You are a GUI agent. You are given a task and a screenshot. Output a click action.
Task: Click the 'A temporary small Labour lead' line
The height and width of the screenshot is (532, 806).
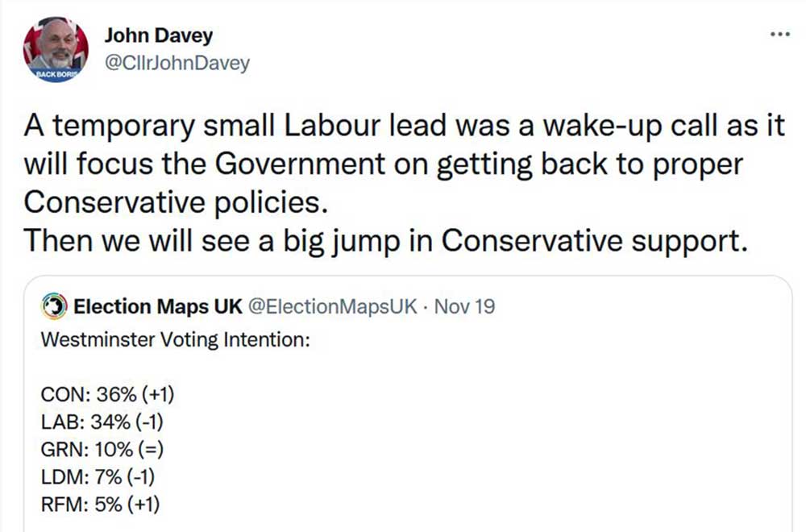pyautogui.click(x=403, y=127)
